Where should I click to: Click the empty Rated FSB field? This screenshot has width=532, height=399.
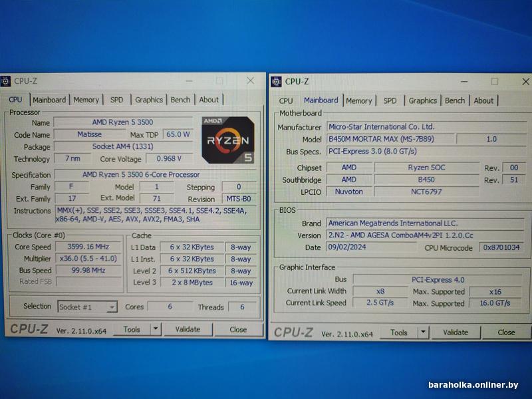click(x=88, y=281)
